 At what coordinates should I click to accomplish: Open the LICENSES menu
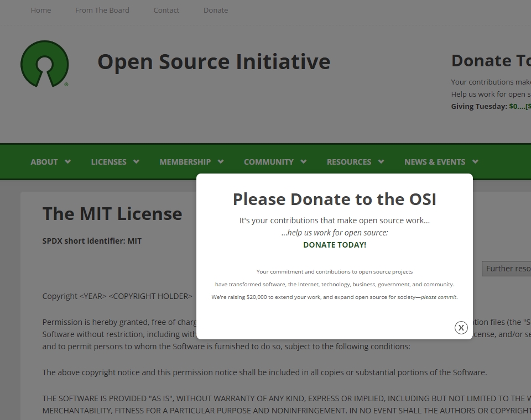109,162
